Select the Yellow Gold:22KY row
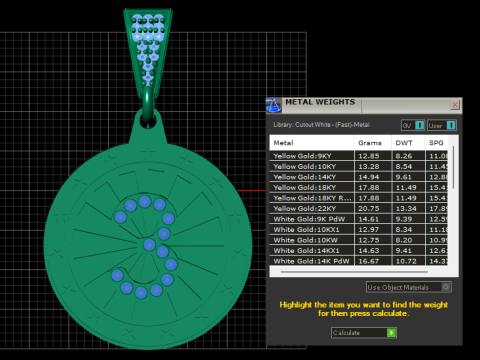This screenshot has width=480, height=360. click(358, 208)
